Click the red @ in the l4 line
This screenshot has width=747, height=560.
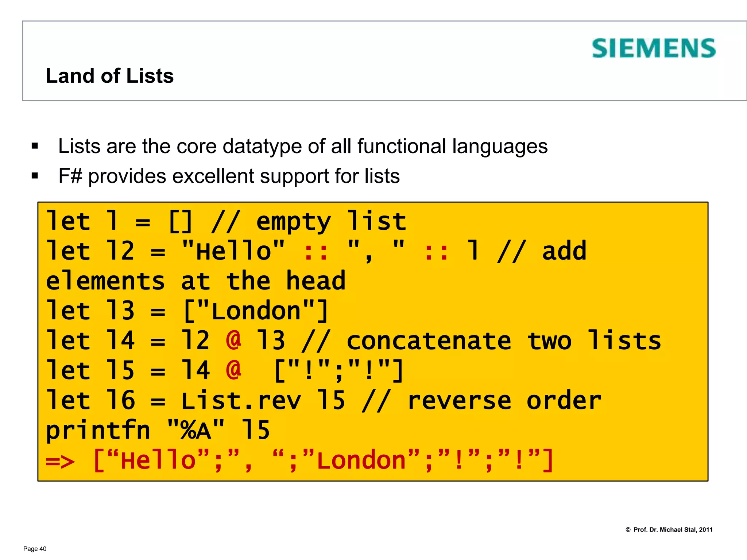click(x=233, y=340)
